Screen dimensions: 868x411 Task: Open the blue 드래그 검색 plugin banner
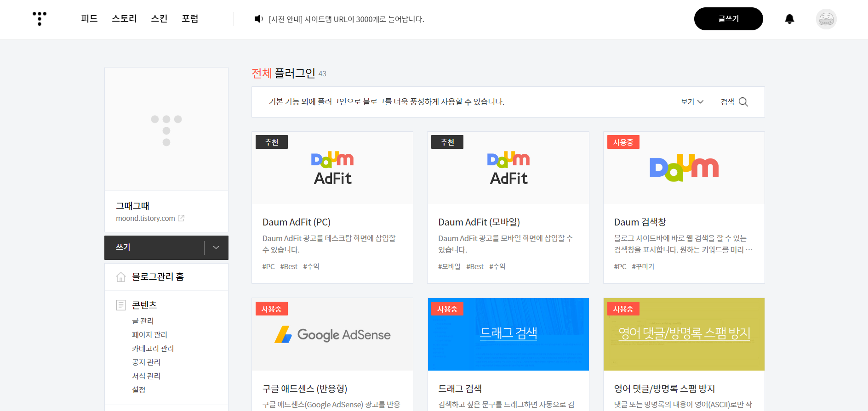pos(508,334)
